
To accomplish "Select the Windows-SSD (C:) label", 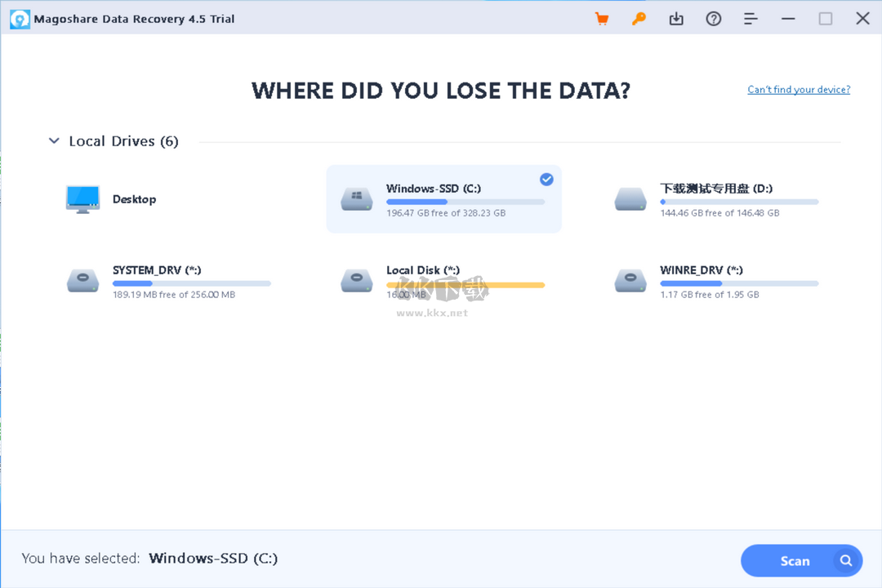I will point(434,189).
